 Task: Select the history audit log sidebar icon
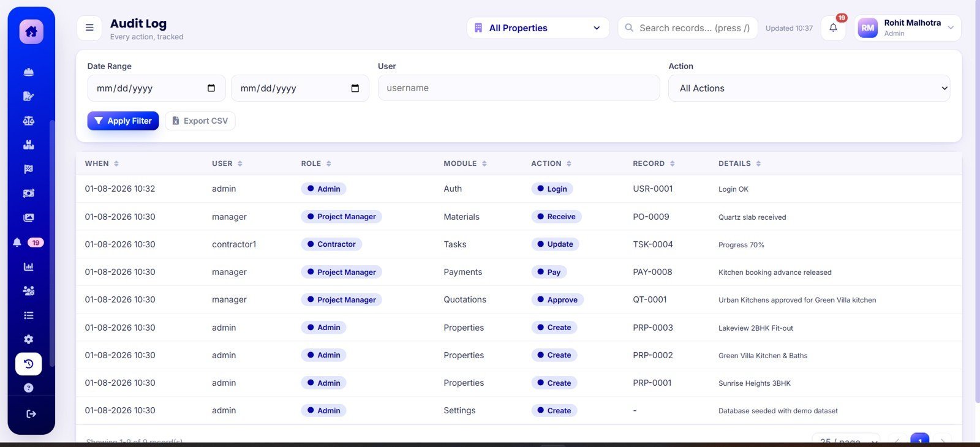(x=28, y=364)
